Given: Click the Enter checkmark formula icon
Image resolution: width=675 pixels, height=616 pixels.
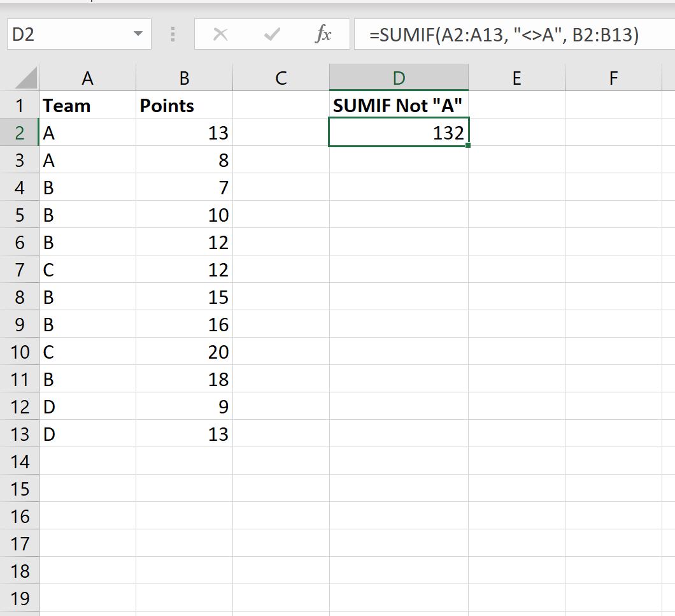Looking at the screenshot, I should pyautogui.click(x=272, y=34).
